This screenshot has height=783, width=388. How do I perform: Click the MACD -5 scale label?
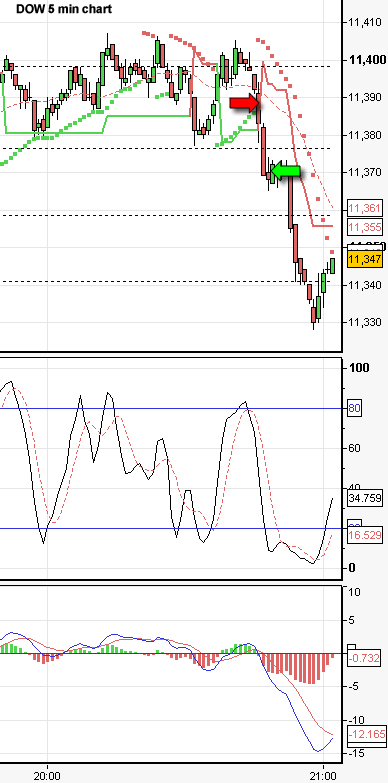point(353,686)
